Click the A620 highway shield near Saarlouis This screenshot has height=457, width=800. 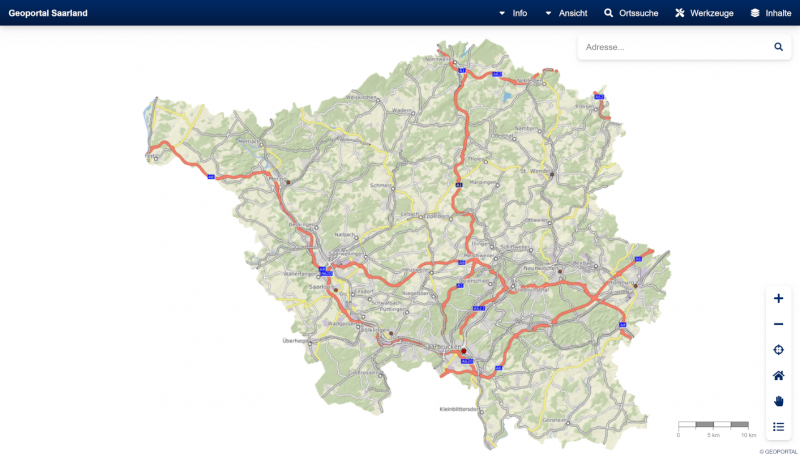point(327,274)
